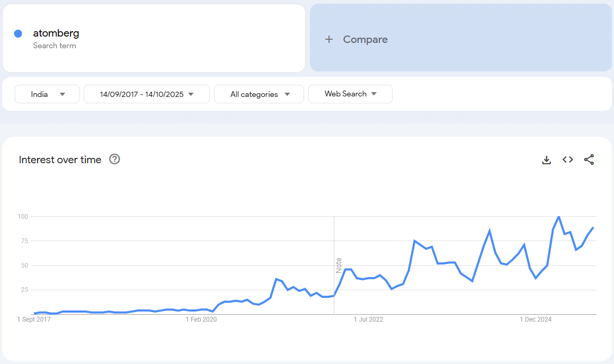The height and width of the screenshot is (364, 614).
Task: Open the Interest over time help icon
Action: point(114,159)
